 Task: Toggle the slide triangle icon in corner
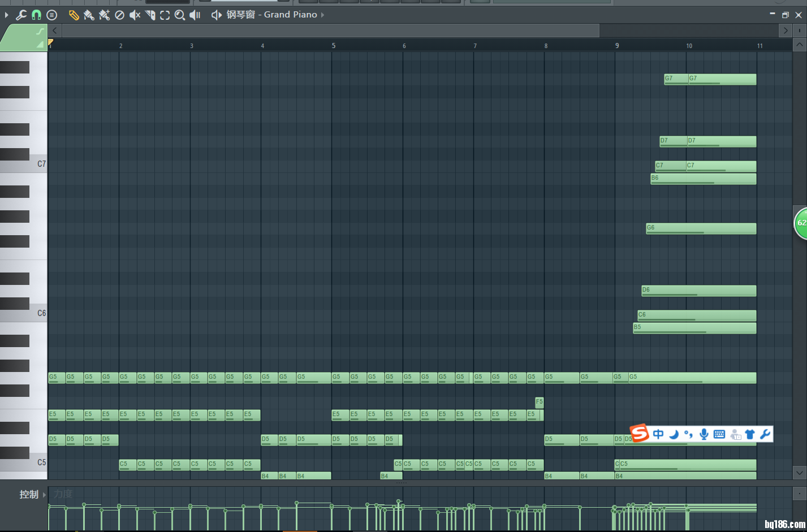tap(40, 44)
